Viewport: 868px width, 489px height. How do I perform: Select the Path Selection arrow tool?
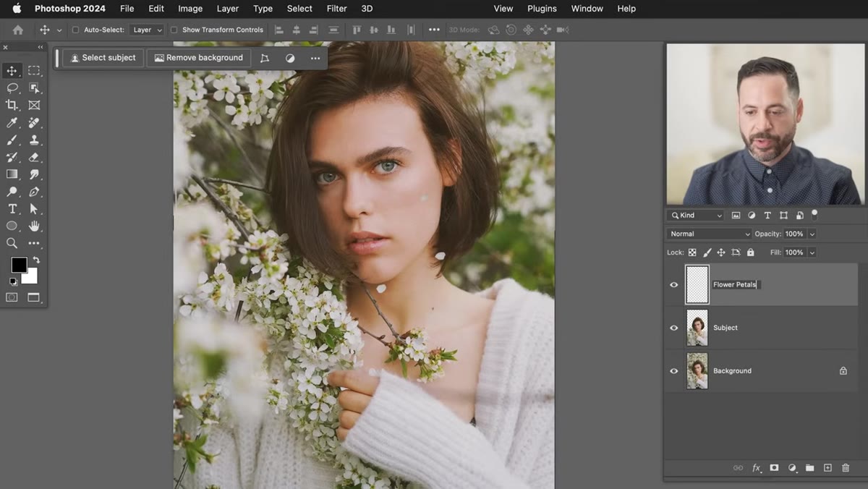[x=34, y=209]
